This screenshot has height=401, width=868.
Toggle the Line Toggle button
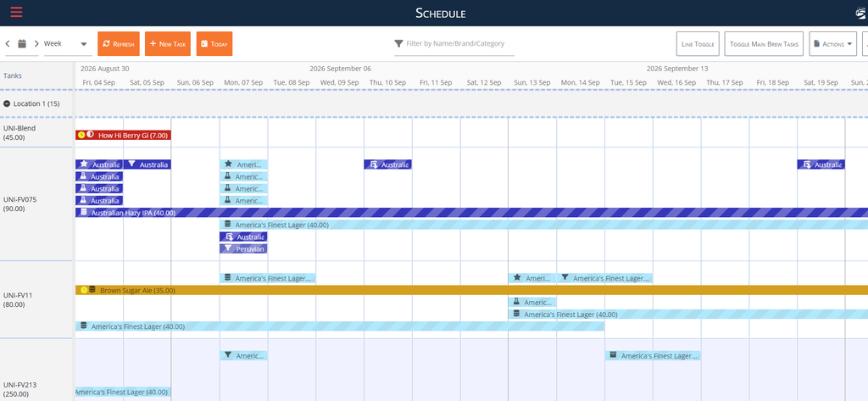[x=698, y=44]
